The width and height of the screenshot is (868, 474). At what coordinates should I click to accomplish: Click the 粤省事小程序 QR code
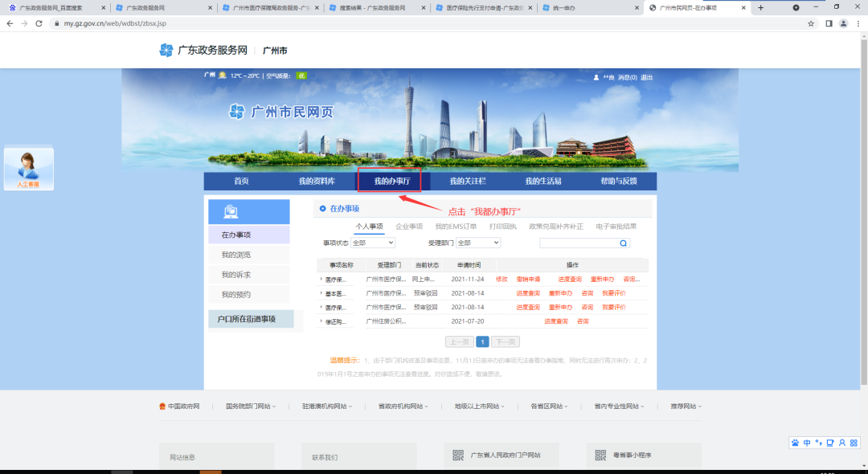click(x=601, y=454)
